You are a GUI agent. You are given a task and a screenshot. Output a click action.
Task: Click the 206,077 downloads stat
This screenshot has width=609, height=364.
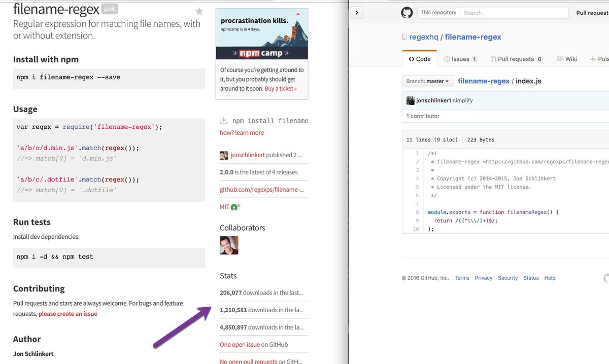pos(261,293)
